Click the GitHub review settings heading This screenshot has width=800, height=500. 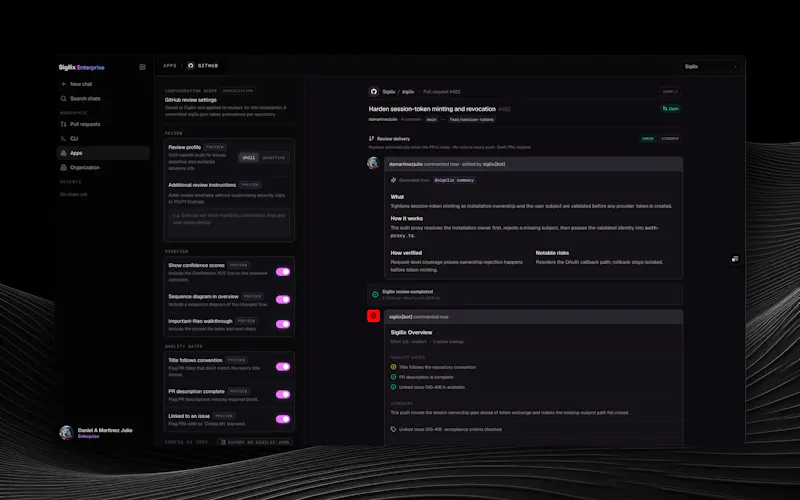[191, 100]
